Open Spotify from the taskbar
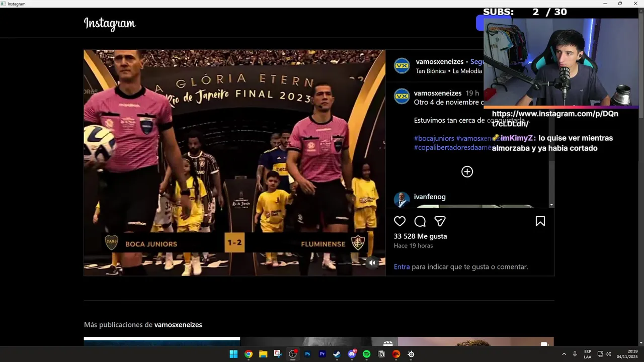The image size is (644, 362). tap(367, 354)
